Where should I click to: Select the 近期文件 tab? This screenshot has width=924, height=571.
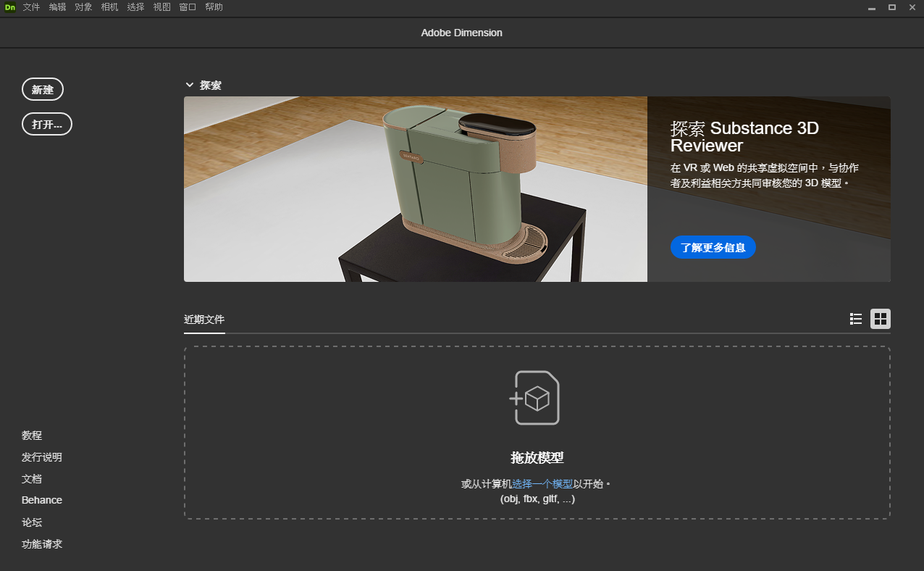(x=204, y=320)
